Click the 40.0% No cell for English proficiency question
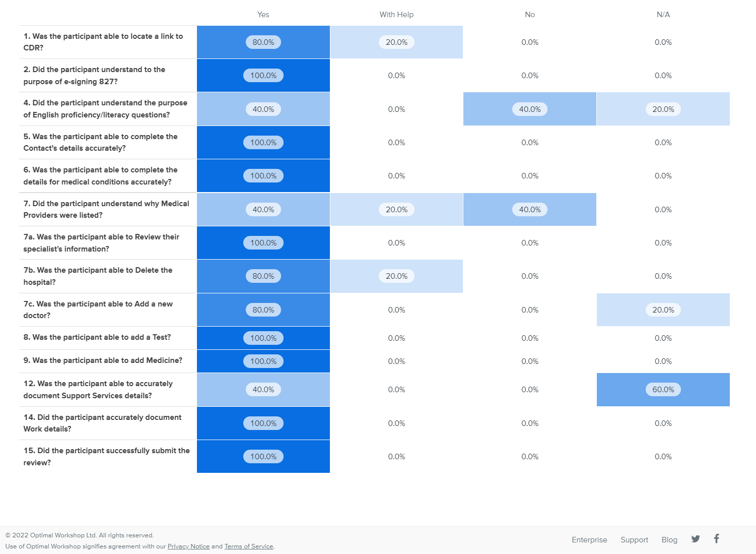 click(x=530, y=109)
